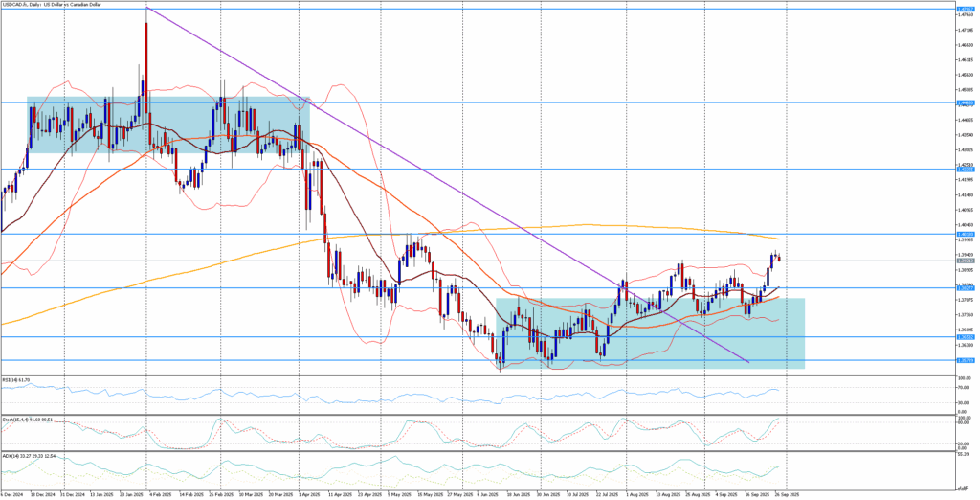Click the 6 Dec 2024 date on the time axis
This screenshot has width=980, height=500.
pyautogui.click(x=13, y=494)
